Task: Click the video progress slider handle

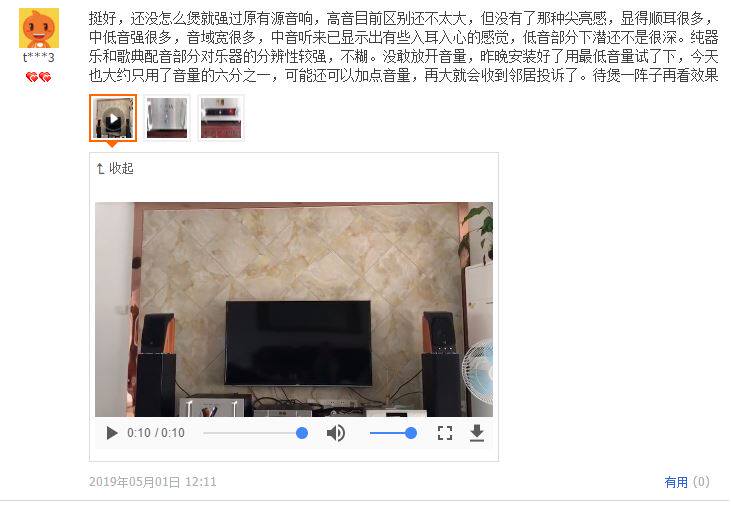Action: click(x=302, y=433)
